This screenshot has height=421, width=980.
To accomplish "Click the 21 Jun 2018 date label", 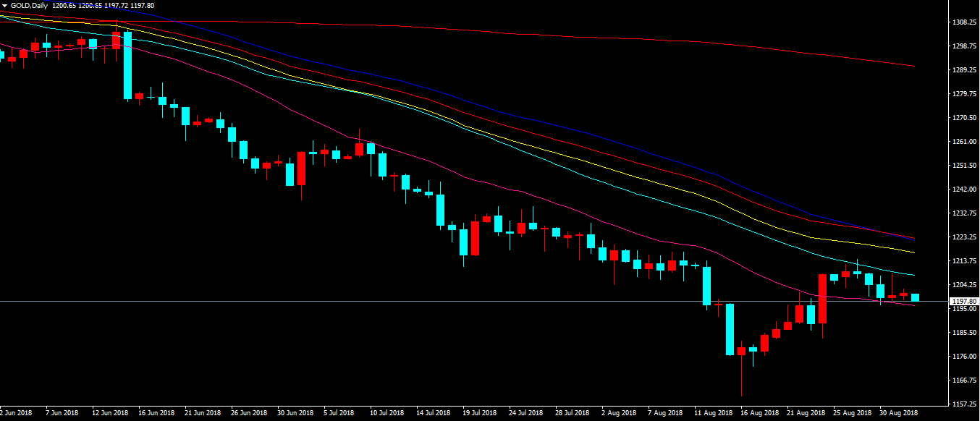I will (x=203, y=413).
